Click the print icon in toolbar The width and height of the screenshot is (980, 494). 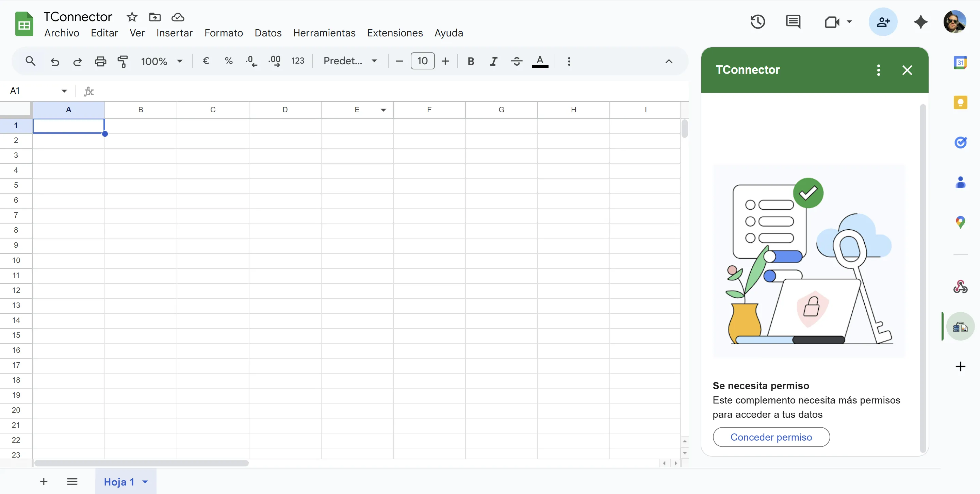pyautogui.click(x=100, y=61)
